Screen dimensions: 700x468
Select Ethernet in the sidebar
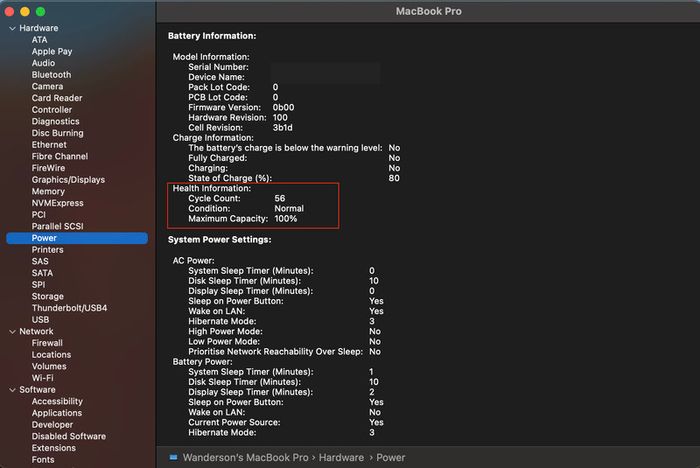[49, 145]
